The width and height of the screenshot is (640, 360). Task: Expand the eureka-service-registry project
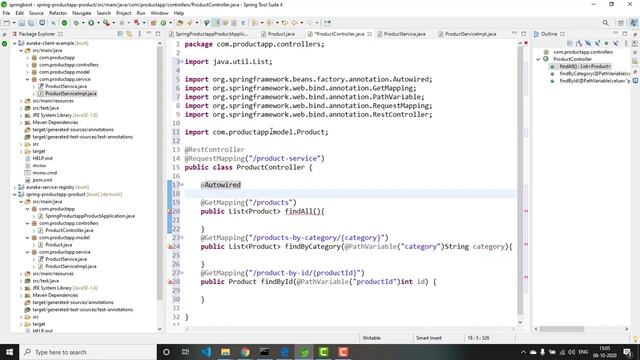tap(15, 187)
